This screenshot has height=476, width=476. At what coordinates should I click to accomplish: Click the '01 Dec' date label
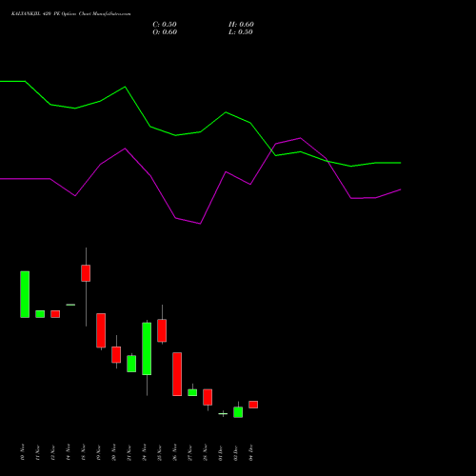coord(220,453)
